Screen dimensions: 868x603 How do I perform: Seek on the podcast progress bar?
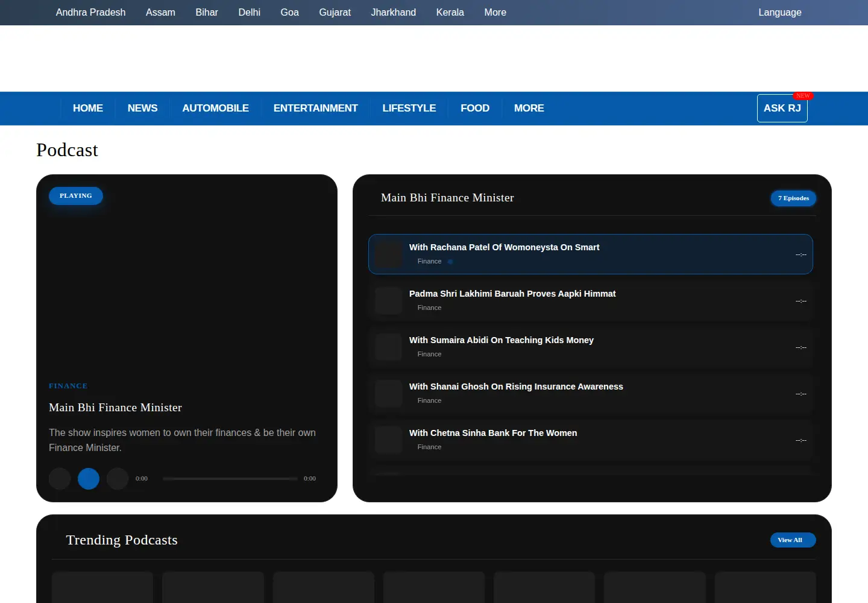[x=230, y=479]
